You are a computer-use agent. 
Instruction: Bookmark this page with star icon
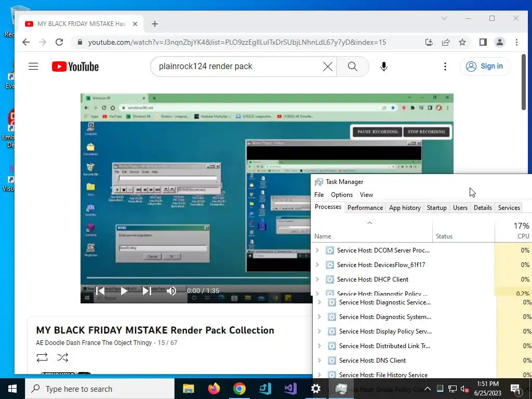coord(462,42)
